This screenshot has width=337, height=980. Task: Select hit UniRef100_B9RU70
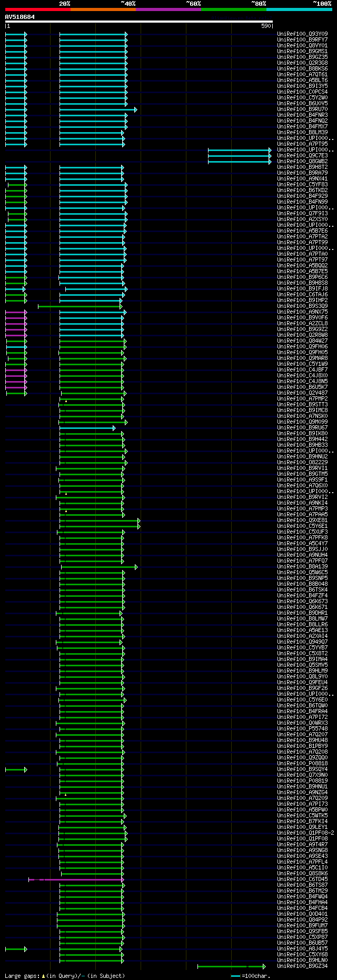(302, 109)
